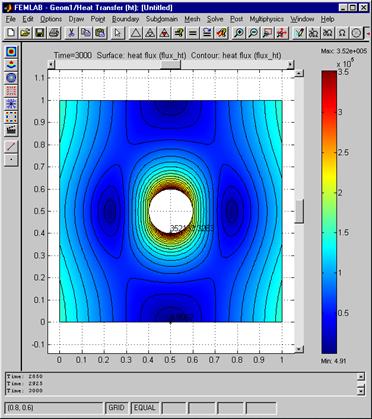This screenshot has height=419, width=372.
Task: Click the line drawing tool button
Action: tap(11, 146)
